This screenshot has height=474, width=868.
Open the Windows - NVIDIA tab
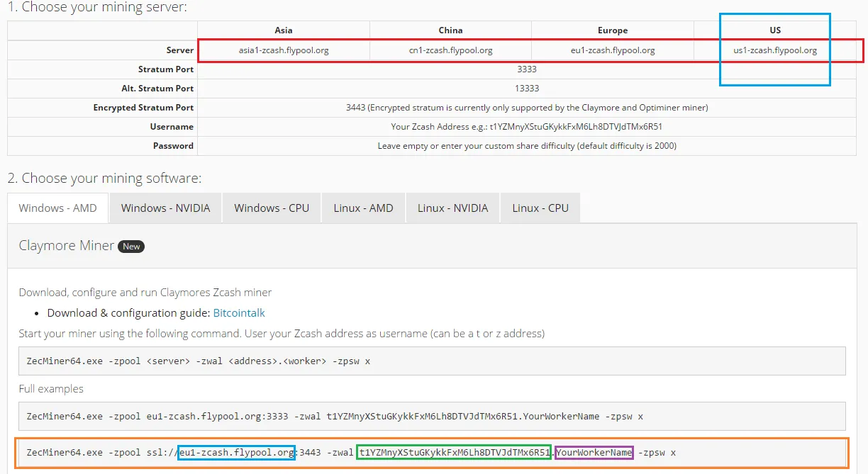tap(165, 208)
